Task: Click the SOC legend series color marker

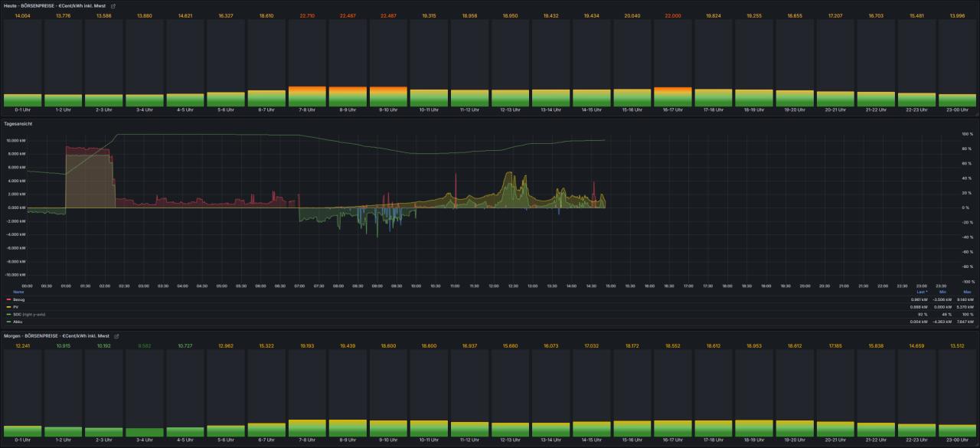Action: (8, 314)
